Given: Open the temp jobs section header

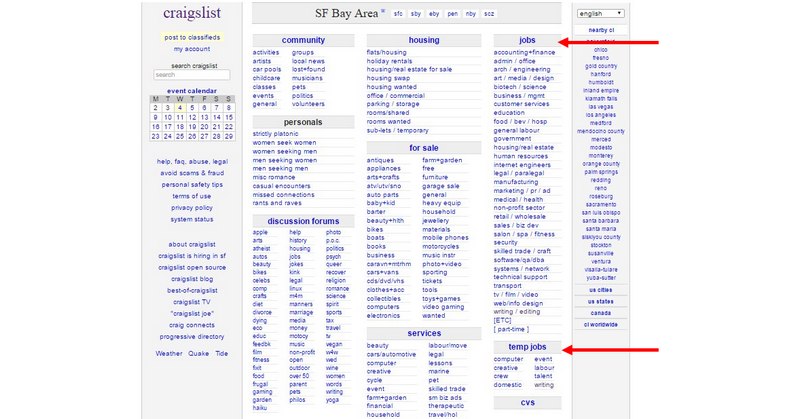Looking at the screenshot, I should coord(527,347).
